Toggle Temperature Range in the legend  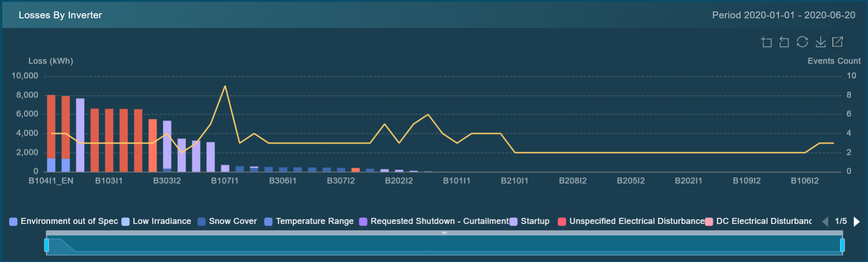coord(309,221)
